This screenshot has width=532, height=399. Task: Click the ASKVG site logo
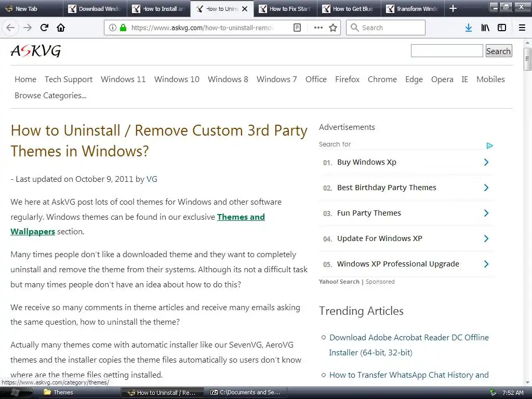[36, 51]
